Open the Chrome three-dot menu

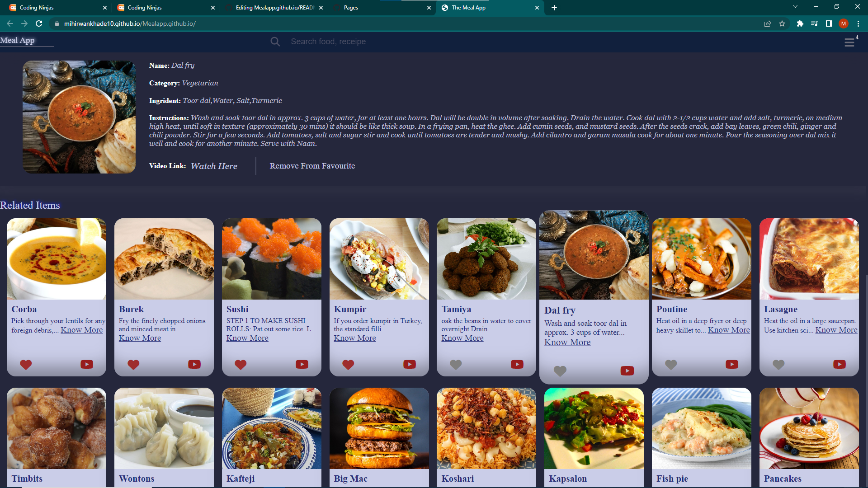click(858, 23)
